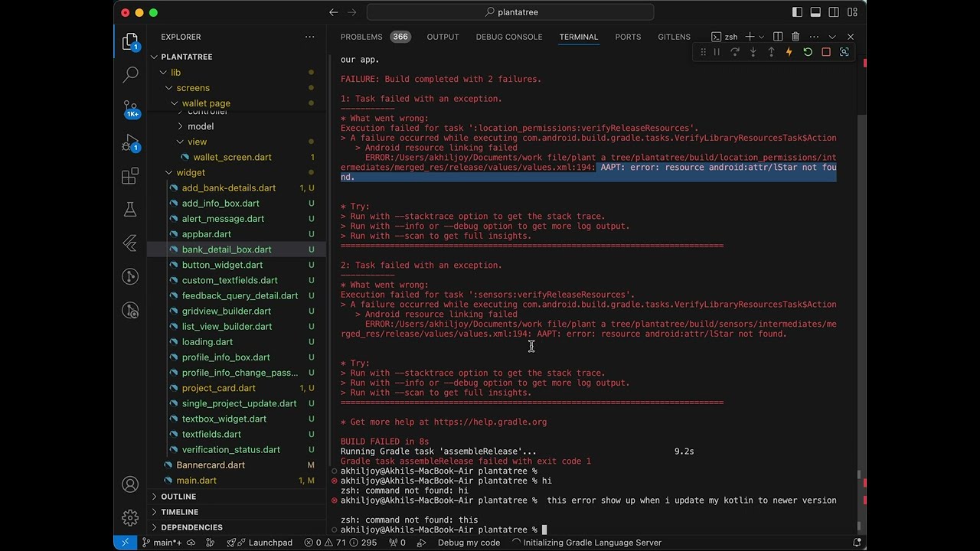Toggle primary side bar visibility
Image resolution: width=980 pixels, height=551 pixels.
(x=797, y=12)
